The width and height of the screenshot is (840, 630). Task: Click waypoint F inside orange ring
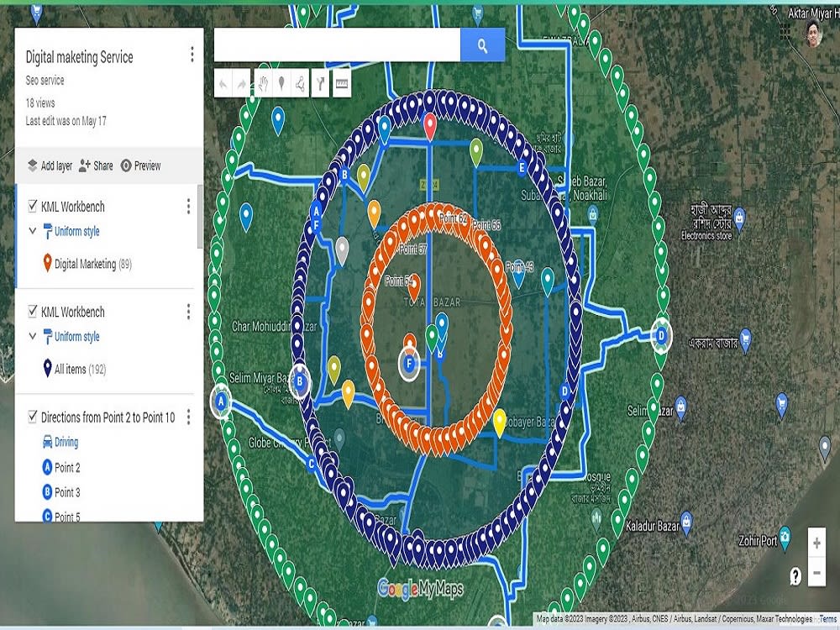[409, 365]
